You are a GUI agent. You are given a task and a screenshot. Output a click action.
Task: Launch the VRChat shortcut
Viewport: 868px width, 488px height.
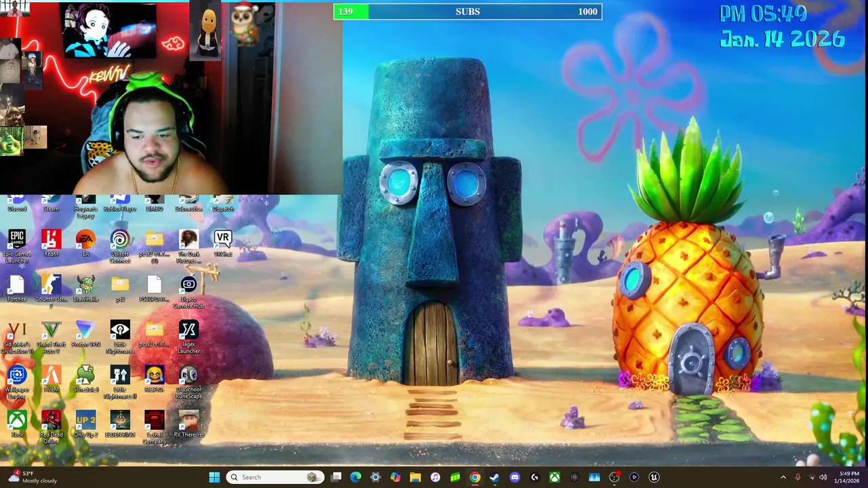pos(223,243)
